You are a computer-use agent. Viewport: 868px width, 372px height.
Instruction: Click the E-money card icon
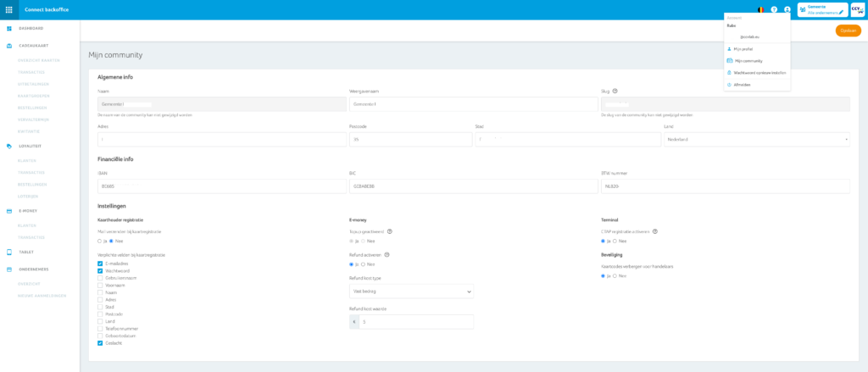[8, 211]
